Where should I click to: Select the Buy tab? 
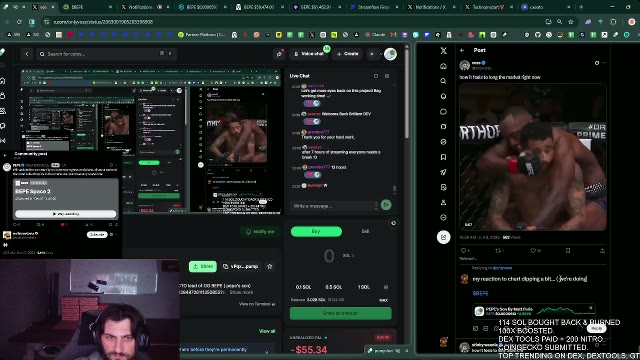point(316,231)
